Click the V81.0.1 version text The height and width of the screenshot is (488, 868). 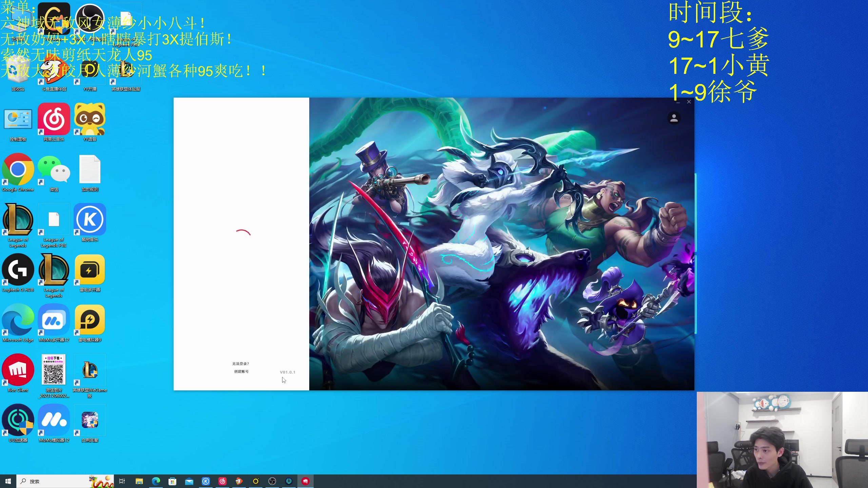[x=288, y=372]
